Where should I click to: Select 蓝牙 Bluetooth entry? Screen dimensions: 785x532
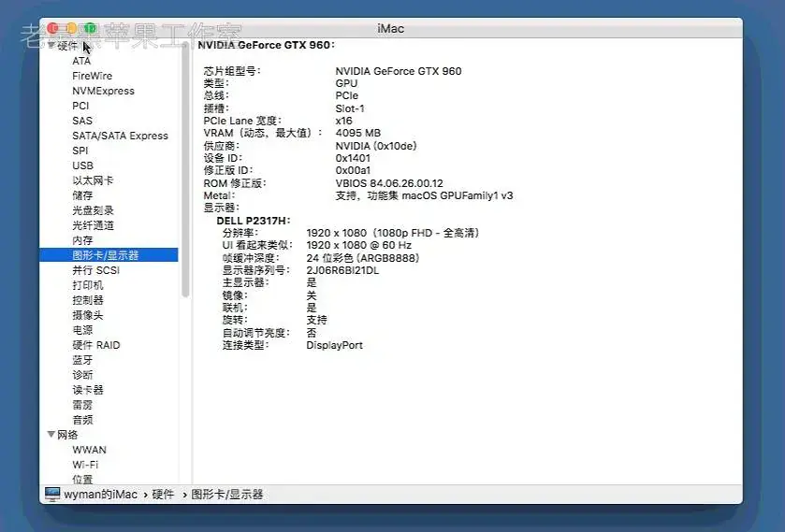point(82,360)
